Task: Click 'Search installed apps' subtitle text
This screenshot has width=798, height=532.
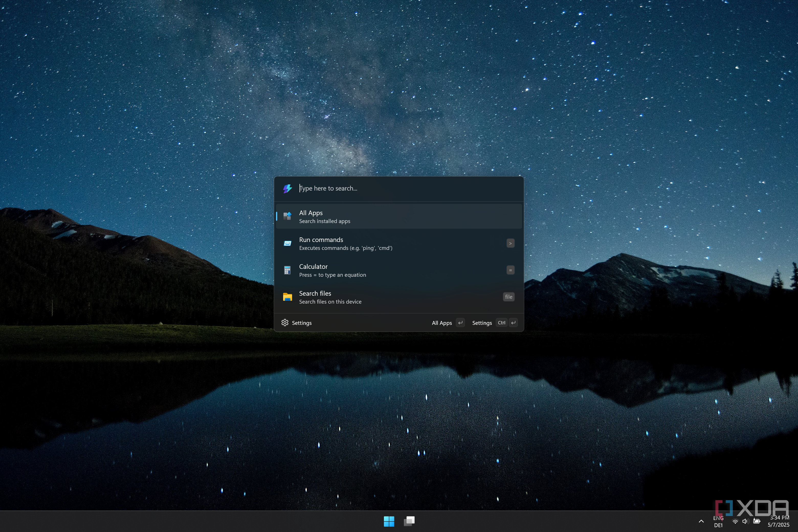Action: pos(324,221)
